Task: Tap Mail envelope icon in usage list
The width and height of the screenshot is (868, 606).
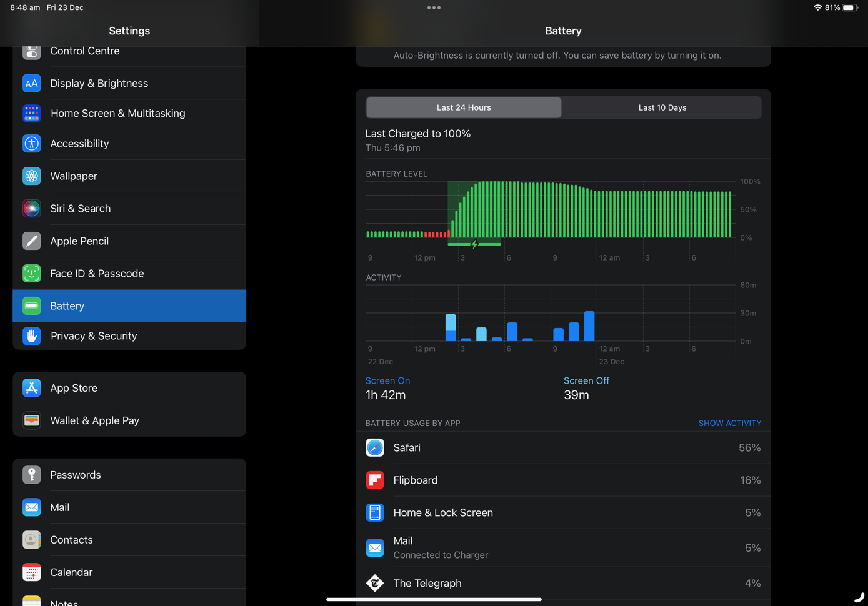Action: coord(375,548)
